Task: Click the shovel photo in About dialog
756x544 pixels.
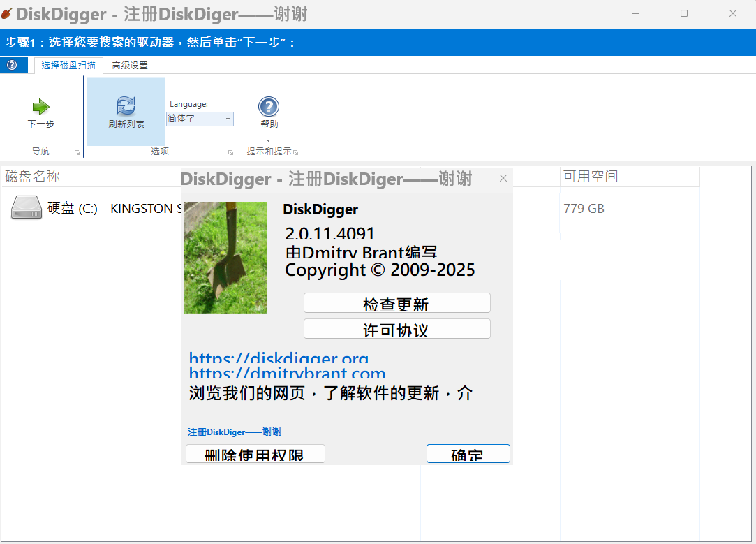Action: coord(225,258)
